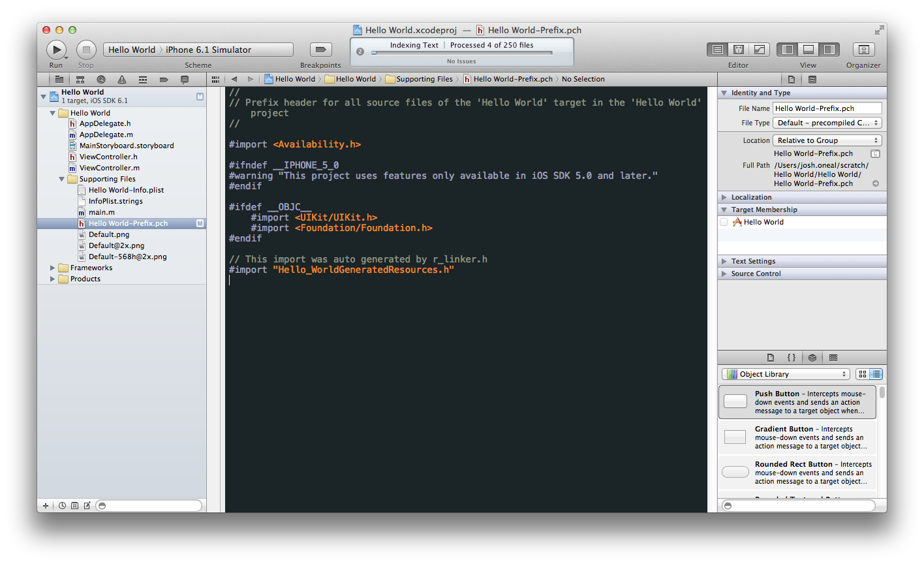Select ViewController.m in the file list
Image resolution: width=924 pixels, height=564 pixels.
109,168
